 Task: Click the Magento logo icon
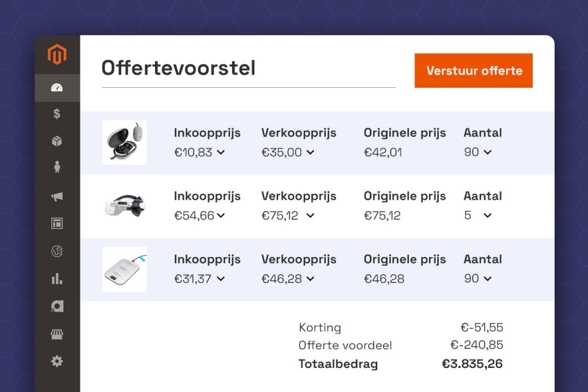click(x=57, y=55)
